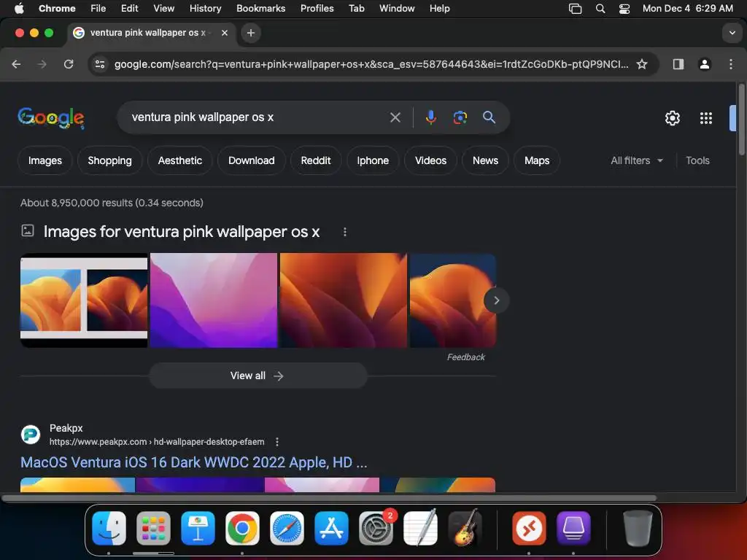Open a new tab

(x=251, y=33)
